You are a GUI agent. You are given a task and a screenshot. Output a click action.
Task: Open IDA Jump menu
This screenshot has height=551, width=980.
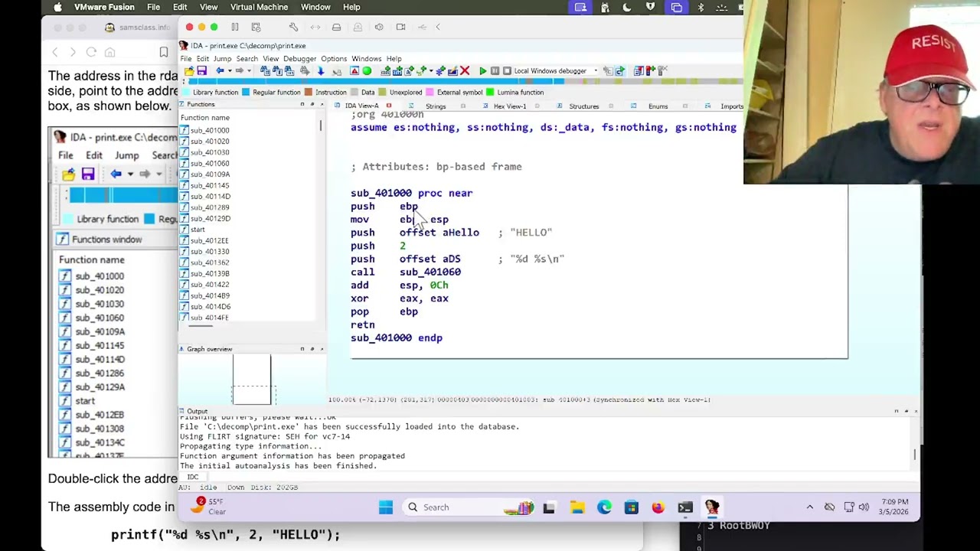coord(222,59)
